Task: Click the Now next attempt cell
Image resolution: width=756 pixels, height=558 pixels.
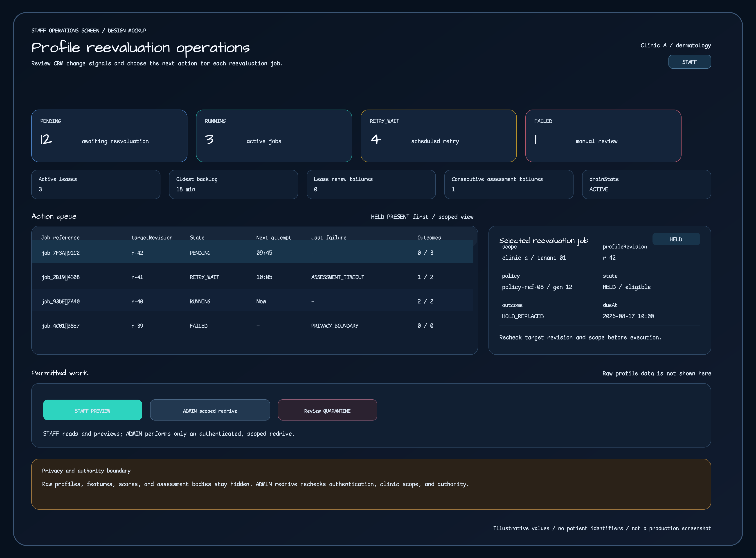Action: (261, 301)
